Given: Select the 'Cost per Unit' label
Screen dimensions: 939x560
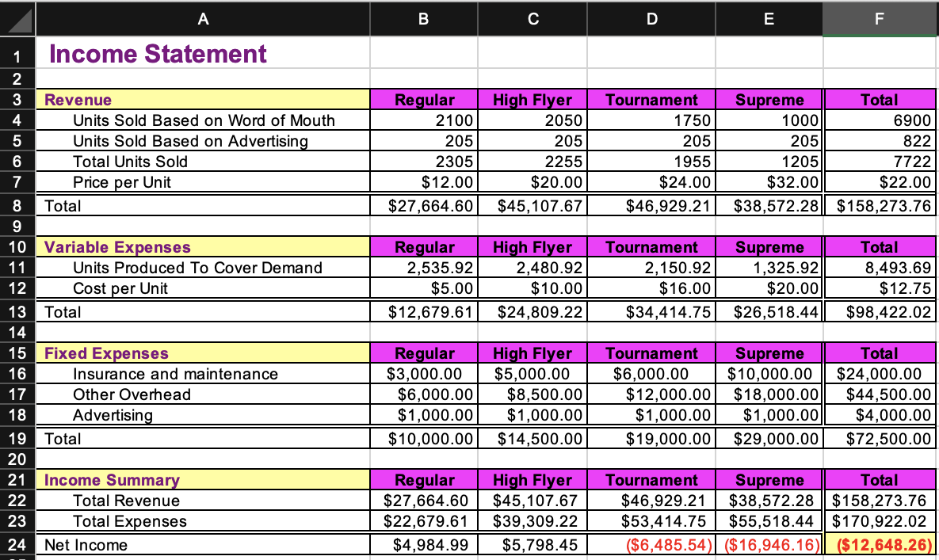Looking at the screenshot, I should [x=203, y=288].
